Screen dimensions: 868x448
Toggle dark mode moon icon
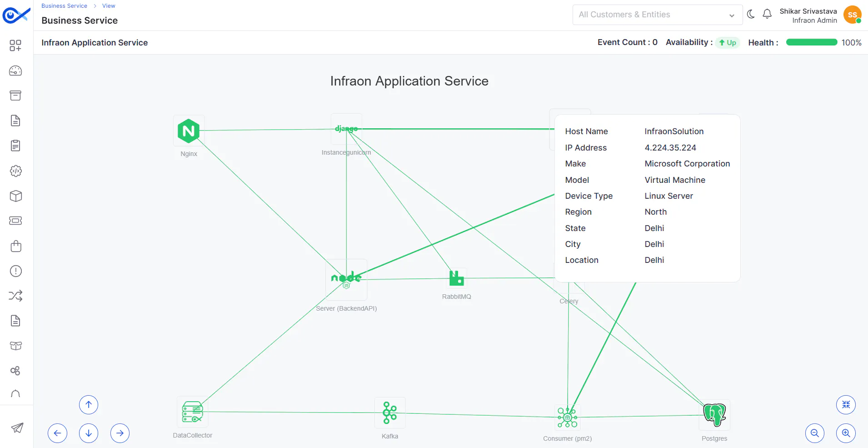[751, 14]
